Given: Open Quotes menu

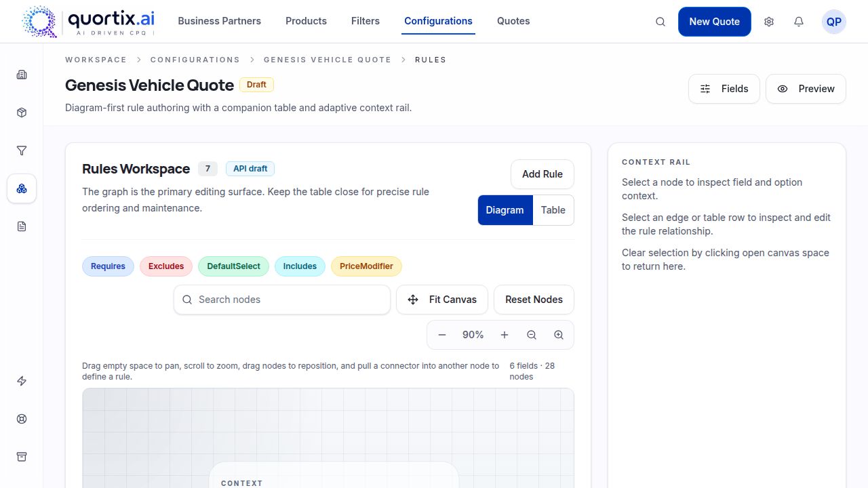Looking at the screenshot, I should (513, 21).
